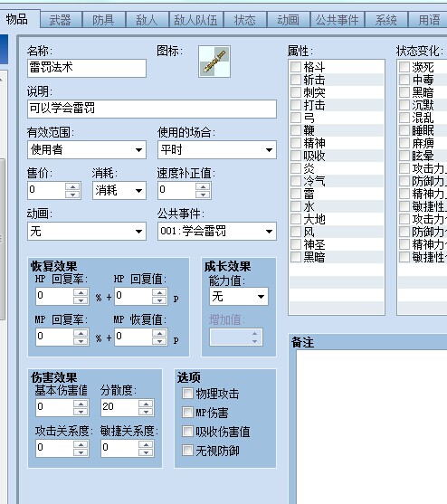Toggle the 吸收伤害值 checkbox
Image resolution: width=447 pixels, height=504 pixels.
(x=187, y=431)
